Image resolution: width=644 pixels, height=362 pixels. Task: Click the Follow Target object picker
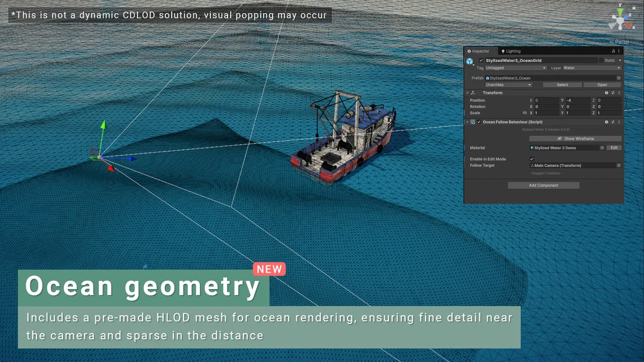pyautogui.click(x=619, y=166)
